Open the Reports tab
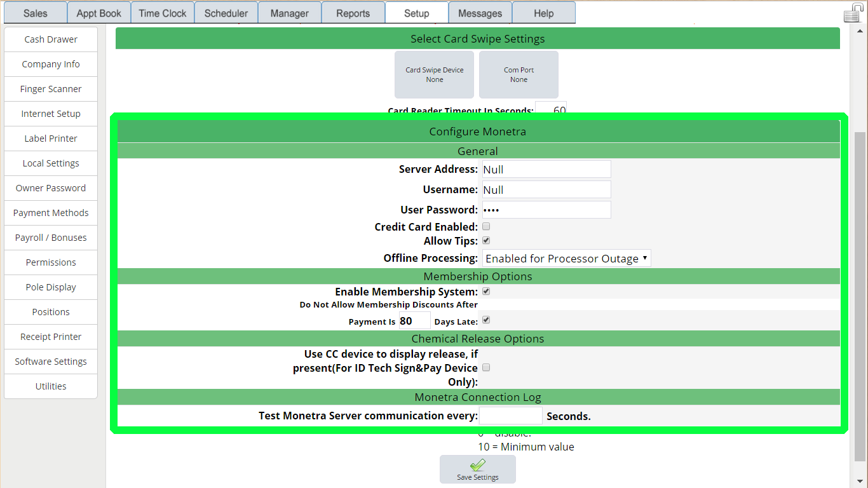This screenshot has width=868, height=488. click(353, 13)
